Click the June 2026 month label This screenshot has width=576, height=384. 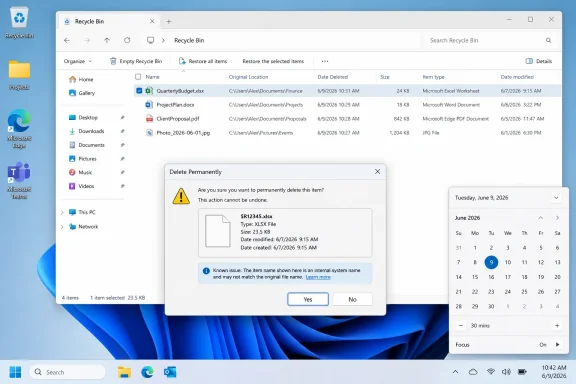point(467,218)
